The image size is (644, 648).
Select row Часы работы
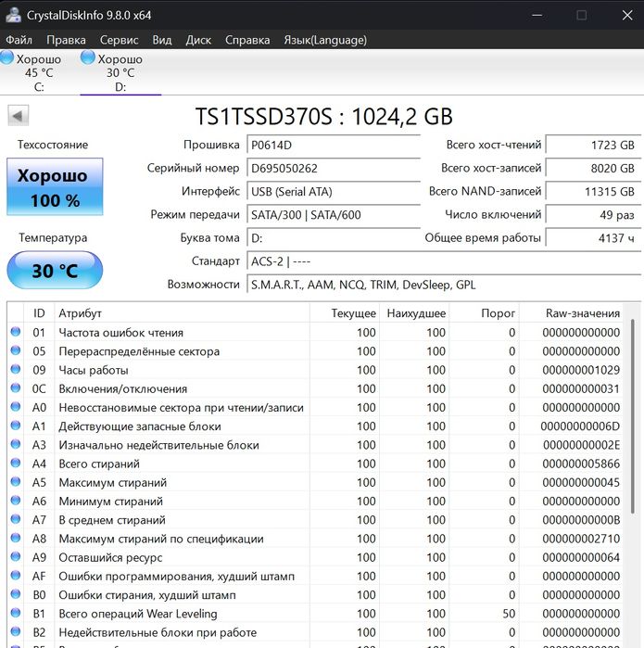tap(315, 370)
